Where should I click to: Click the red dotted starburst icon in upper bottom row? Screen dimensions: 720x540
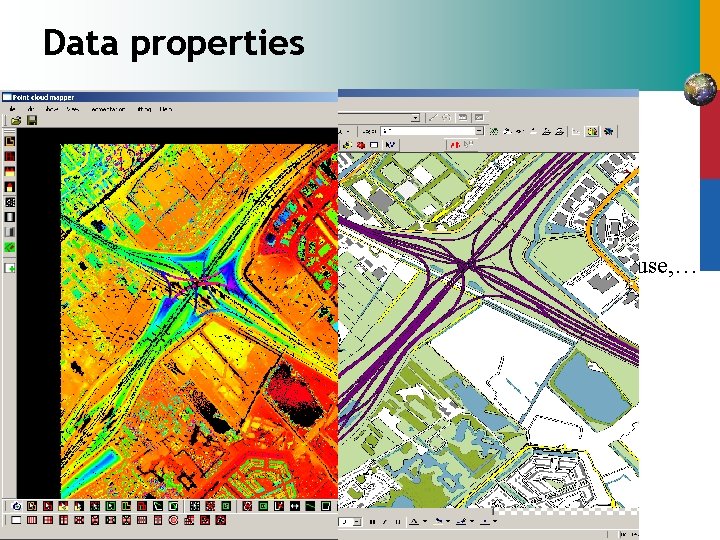tap(210, 506)
